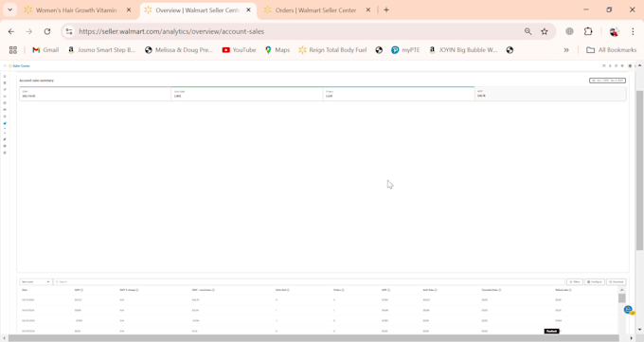
Task: Bookmark this page with the star
Action: pos(545,31)
